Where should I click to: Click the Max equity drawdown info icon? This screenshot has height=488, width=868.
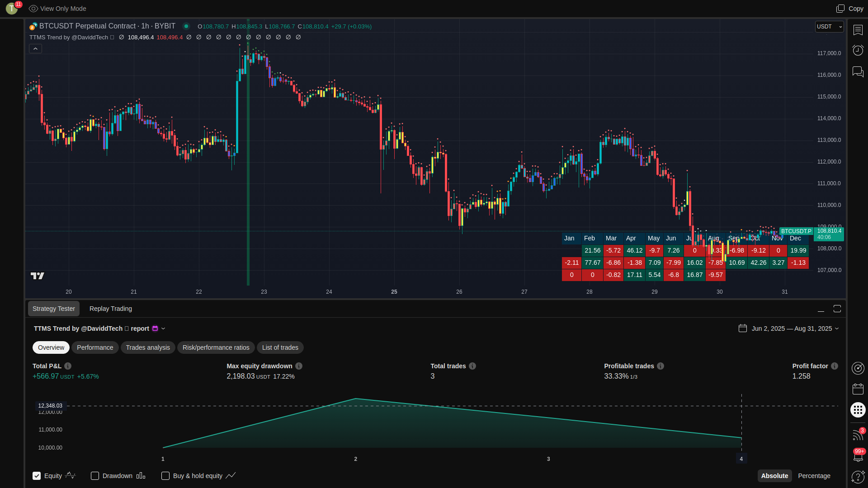[x=299, y=366]
